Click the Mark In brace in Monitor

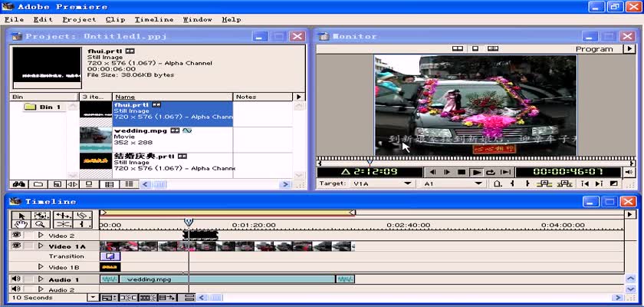512,183
